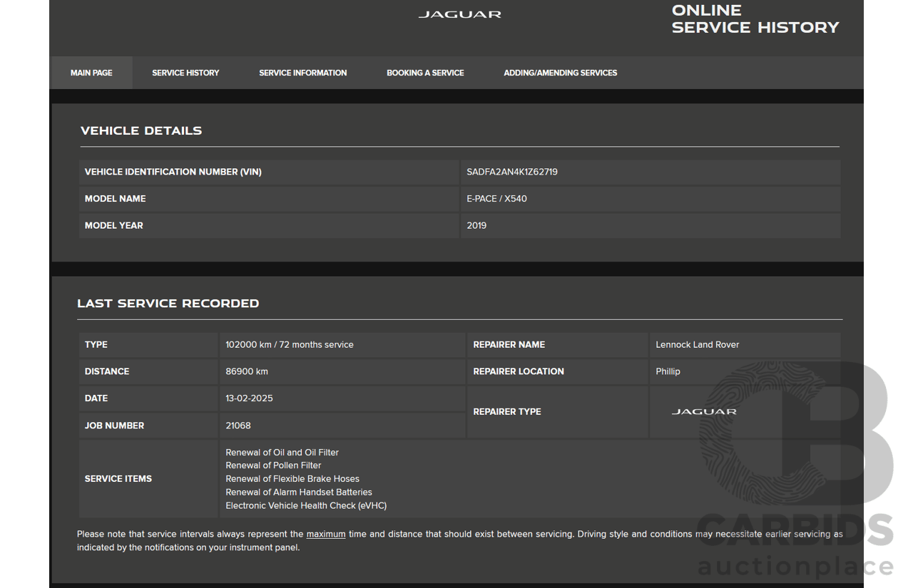This screenshot has width=913, height=588.
Task: Click the Renewal of Flexible Brake Hoses item
Action: (x=292, y=479)
